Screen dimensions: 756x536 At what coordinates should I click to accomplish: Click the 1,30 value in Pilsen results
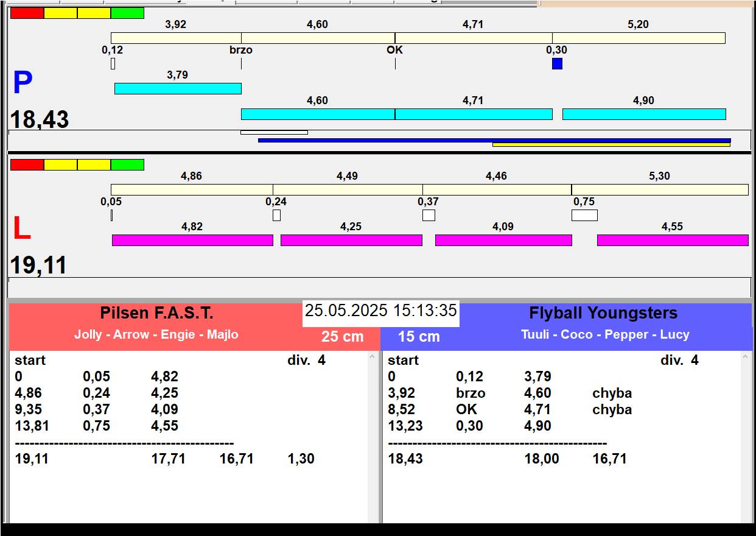point(301,459)
